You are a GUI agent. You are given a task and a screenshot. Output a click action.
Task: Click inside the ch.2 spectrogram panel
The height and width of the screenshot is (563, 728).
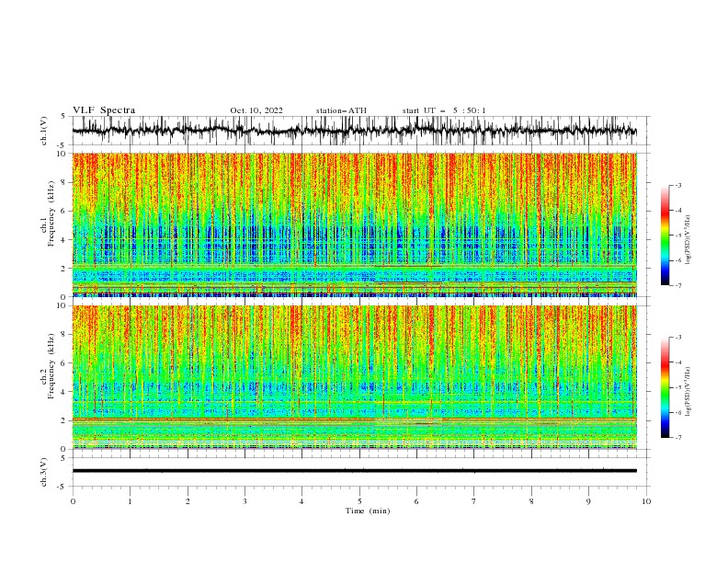(x=354, y=377)
